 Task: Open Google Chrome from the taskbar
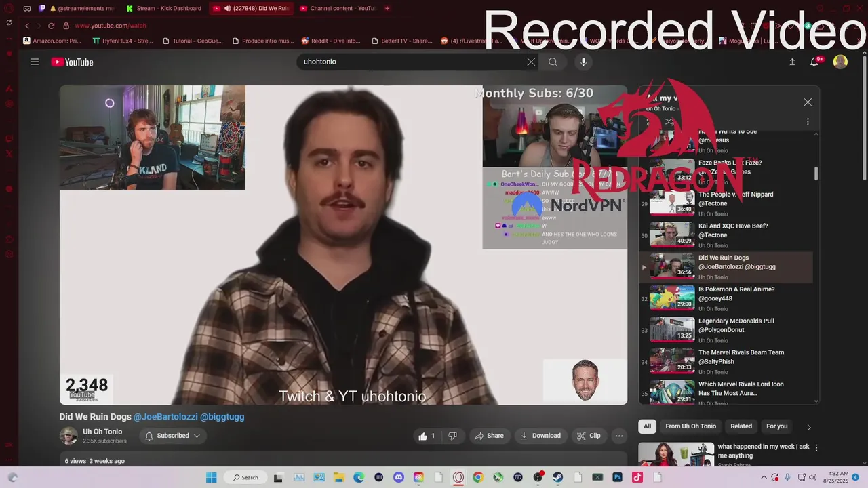(478, 477)
